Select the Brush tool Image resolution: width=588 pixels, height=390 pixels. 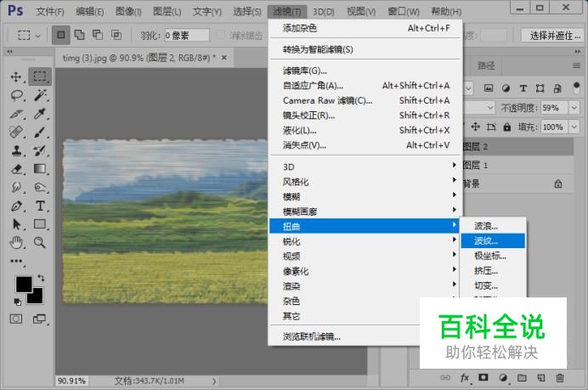[x=40, y=132]
